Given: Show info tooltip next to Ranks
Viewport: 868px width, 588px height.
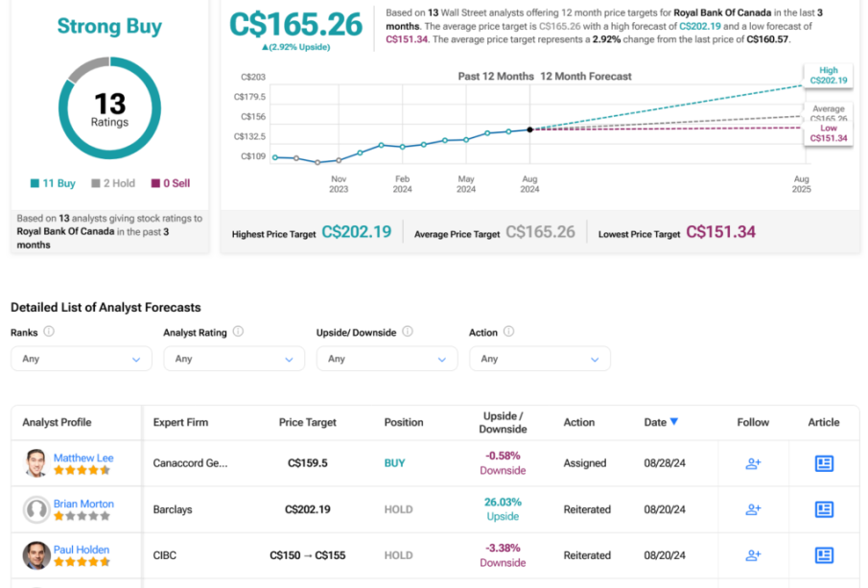Looking at the screenshot, I should [49, 332].
